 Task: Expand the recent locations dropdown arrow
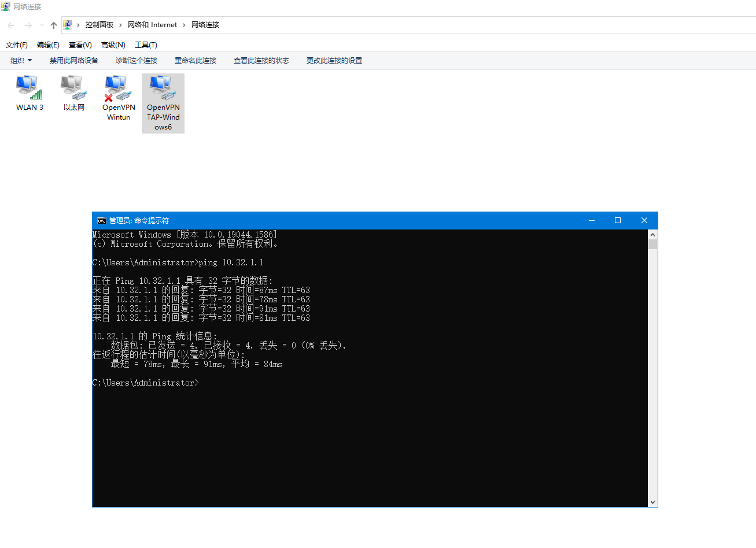pos(42,25)
